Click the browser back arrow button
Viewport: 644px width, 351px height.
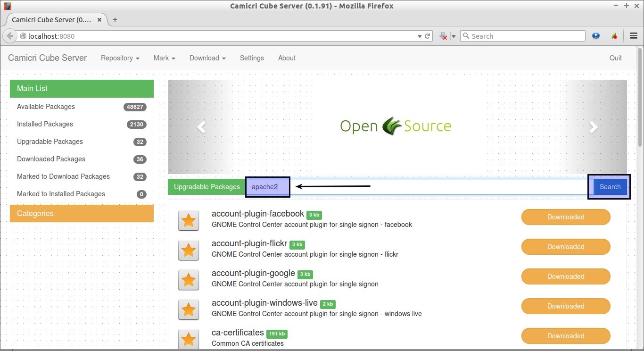(10, 36)
